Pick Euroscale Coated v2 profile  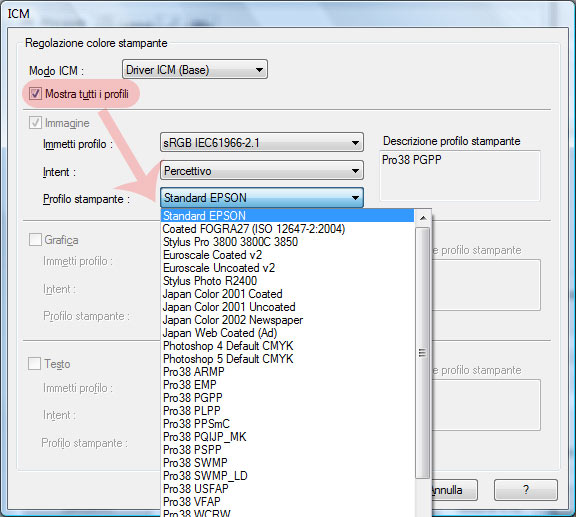point(288,255)
